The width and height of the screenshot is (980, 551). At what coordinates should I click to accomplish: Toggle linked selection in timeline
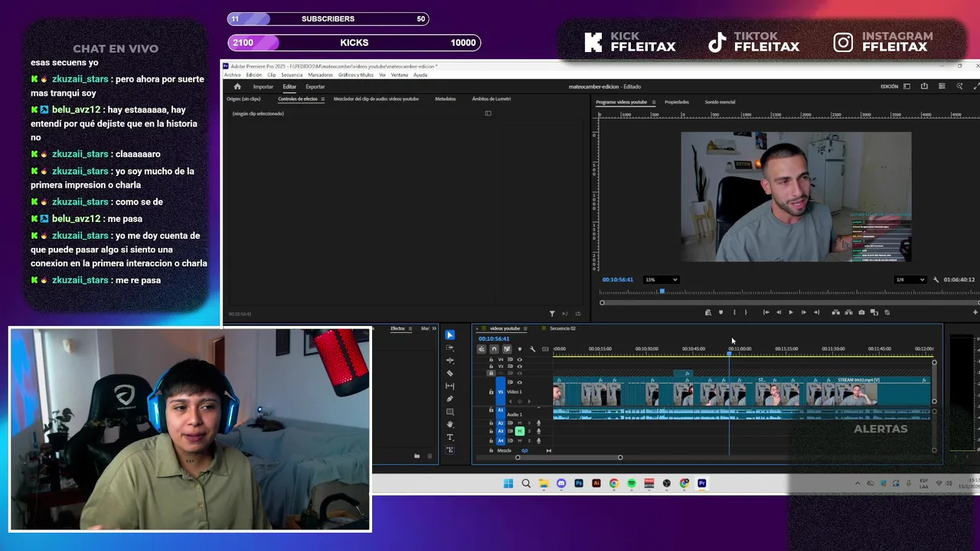(507, 349)
